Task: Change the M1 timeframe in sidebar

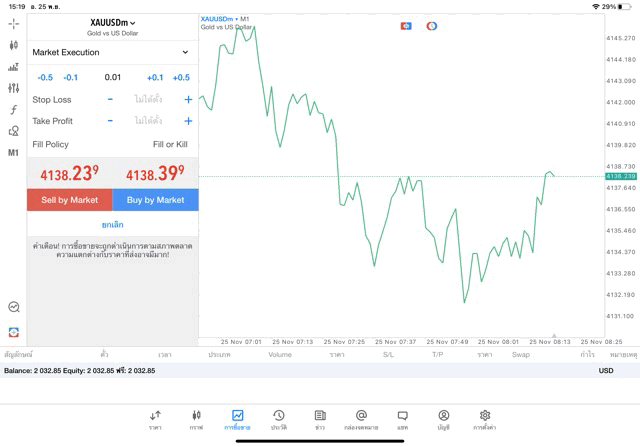Action: [x=13, y=153]
